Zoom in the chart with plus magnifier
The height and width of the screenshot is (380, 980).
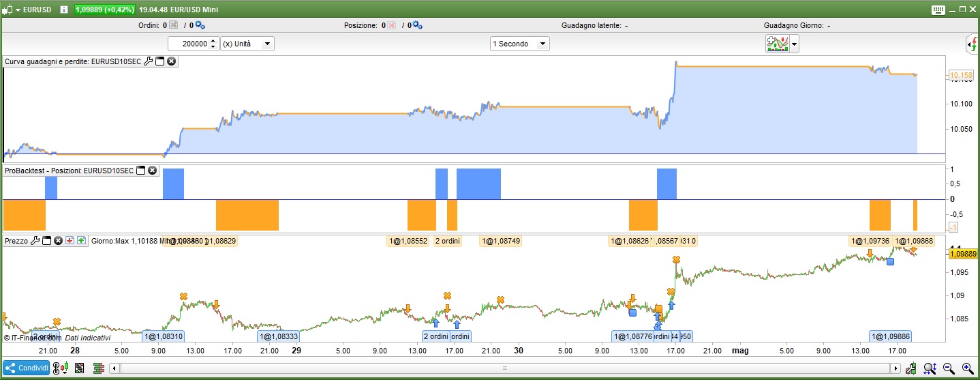click(967, 368)
